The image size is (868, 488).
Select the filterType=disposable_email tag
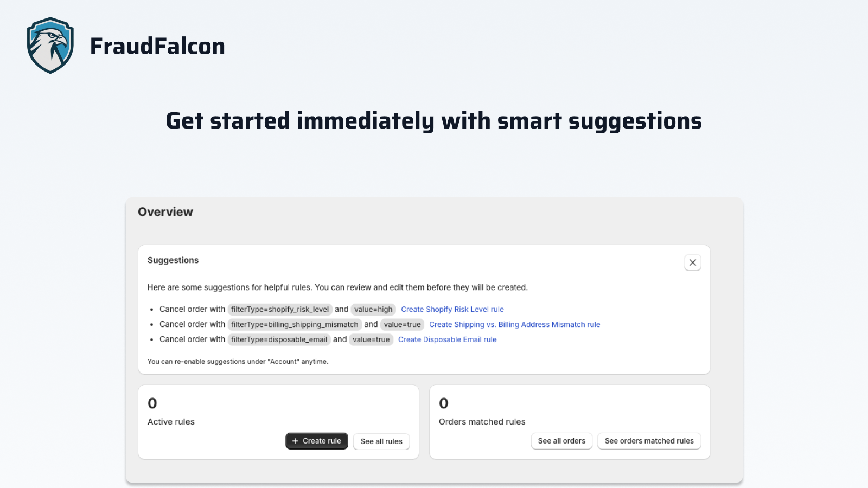pos(280,339)
